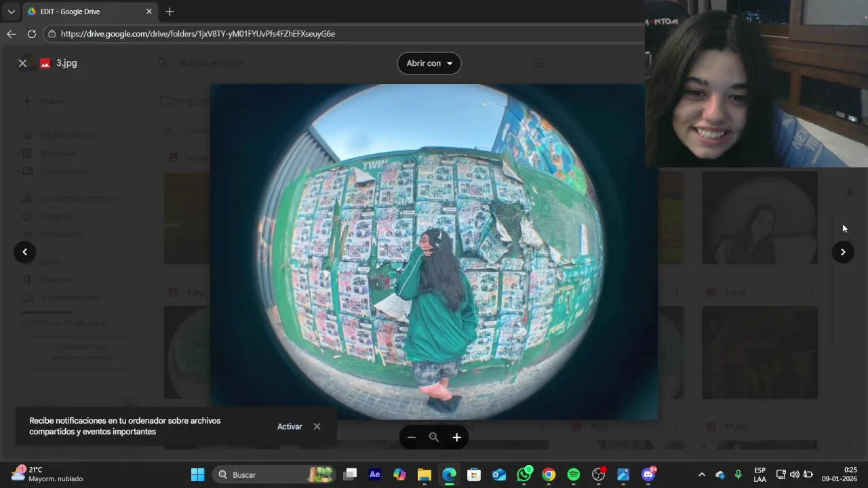868x488 pixels.
Task: Open Task View from the taskbar
Action: pyautogui.click(x=350, y=474)
